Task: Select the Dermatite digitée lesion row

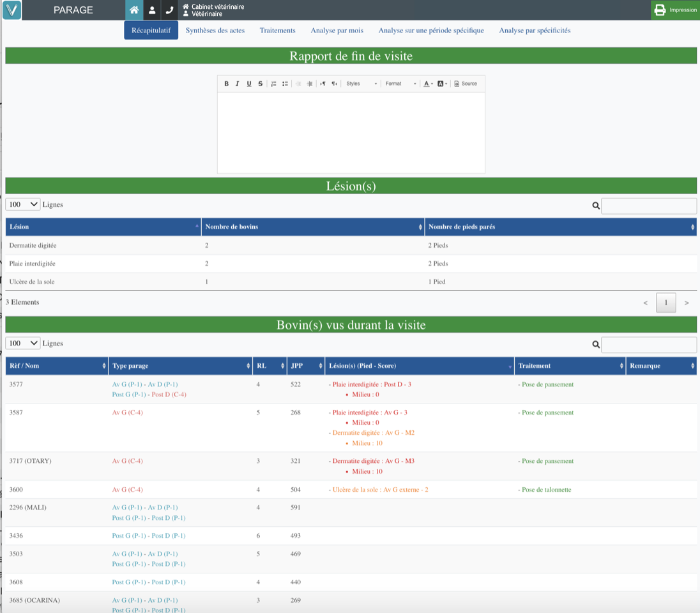Action: 351,246
